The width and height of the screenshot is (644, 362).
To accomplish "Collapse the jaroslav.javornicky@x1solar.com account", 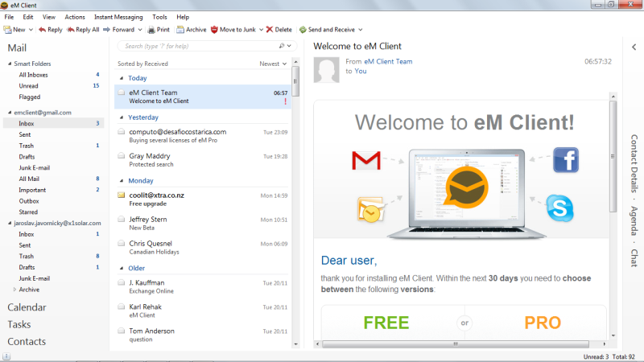I will tap(10, 223).
